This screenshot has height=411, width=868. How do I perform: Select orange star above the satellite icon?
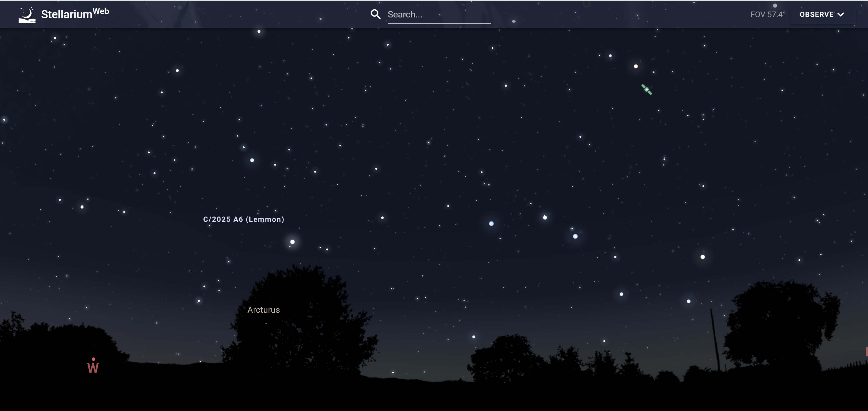coord(636,66)
